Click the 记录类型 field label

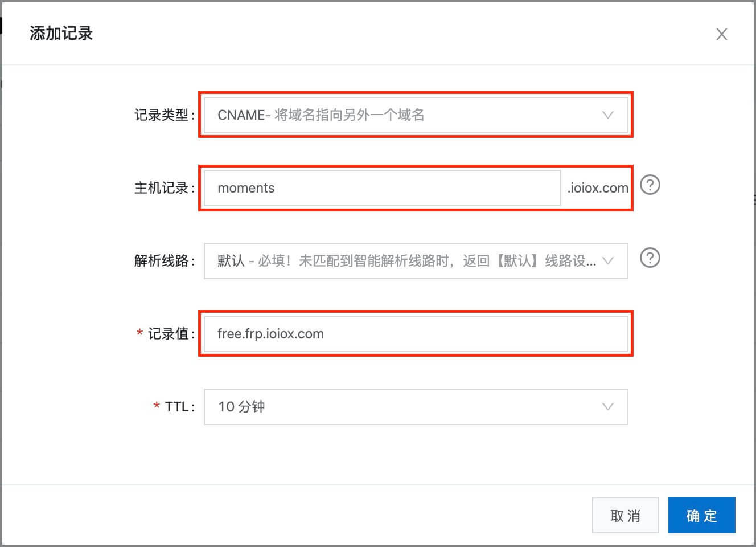pyautogui.click(x=162, y=115)
